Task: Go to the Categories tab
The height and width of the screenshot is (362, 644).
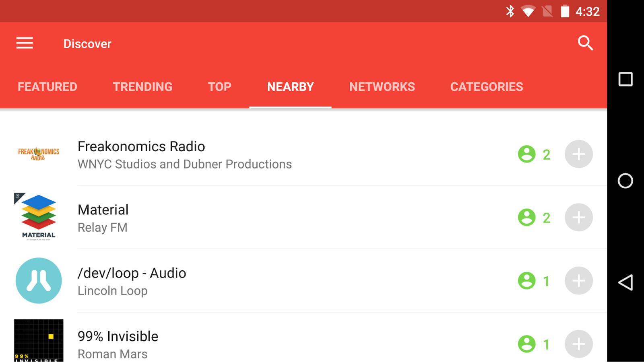Action: point(487,87)
